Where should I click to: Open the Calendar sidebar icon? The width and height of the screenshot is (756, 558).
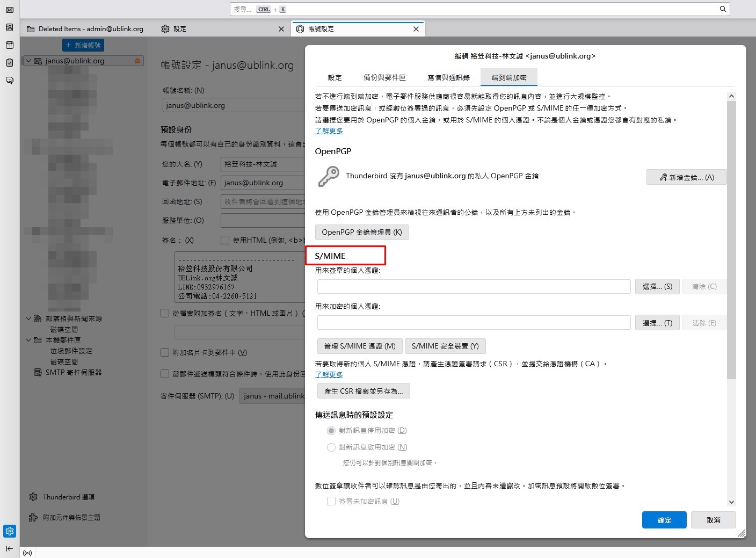pyautogui.click(x=9, y=45)
